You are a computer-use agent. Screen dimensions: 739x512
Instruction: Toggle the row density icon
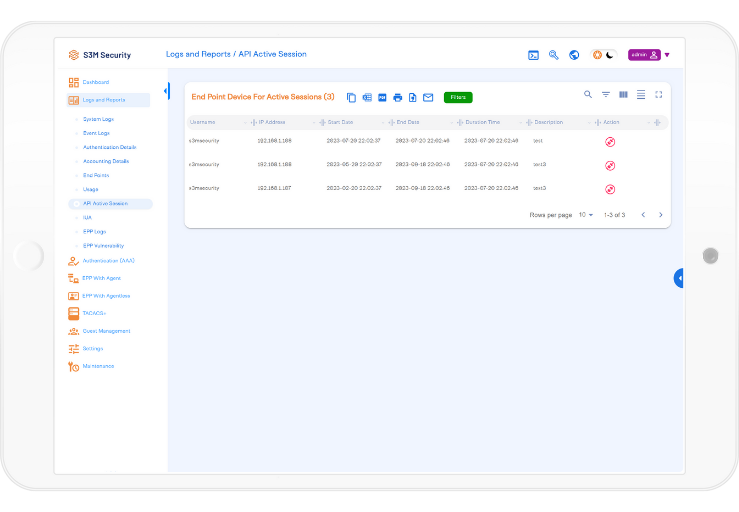click(x=641, y=94)
